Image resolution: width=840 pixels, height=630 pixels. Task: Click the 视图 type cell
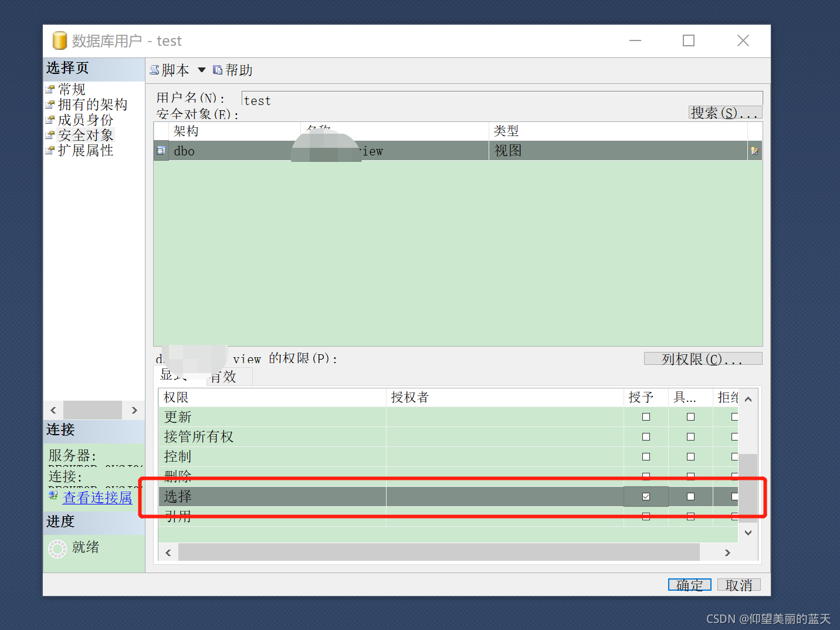point(618,151)
